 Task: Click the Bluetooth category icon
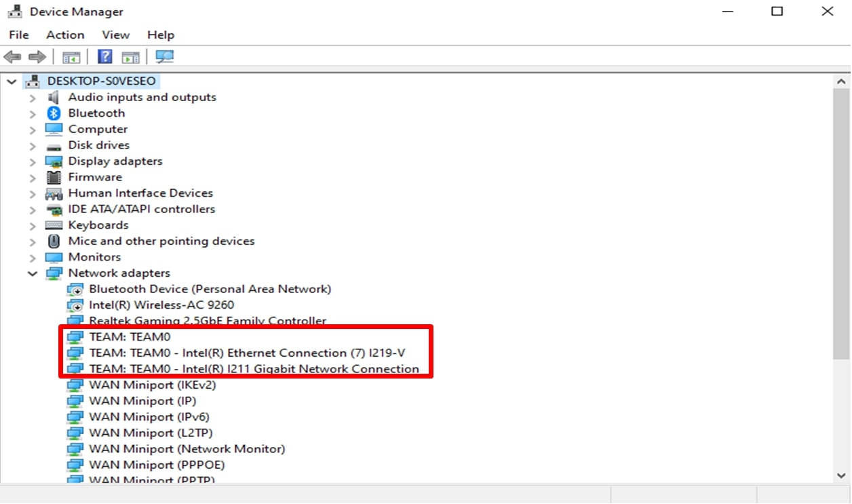[x=54, y=113]
